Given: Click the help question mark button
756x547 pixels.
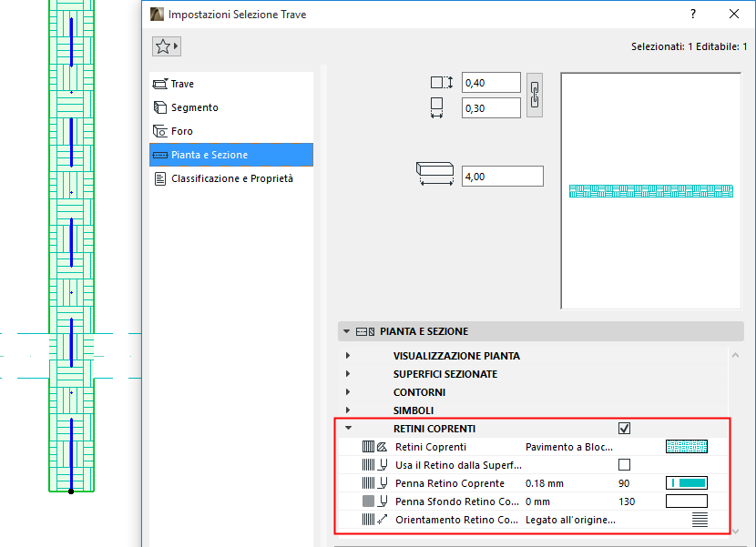Looking at the screenshot, I should (x=693, y=14).
